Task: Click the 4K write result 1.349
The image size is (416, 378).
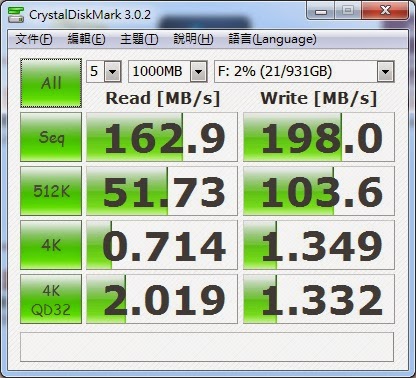Action: 319,245
